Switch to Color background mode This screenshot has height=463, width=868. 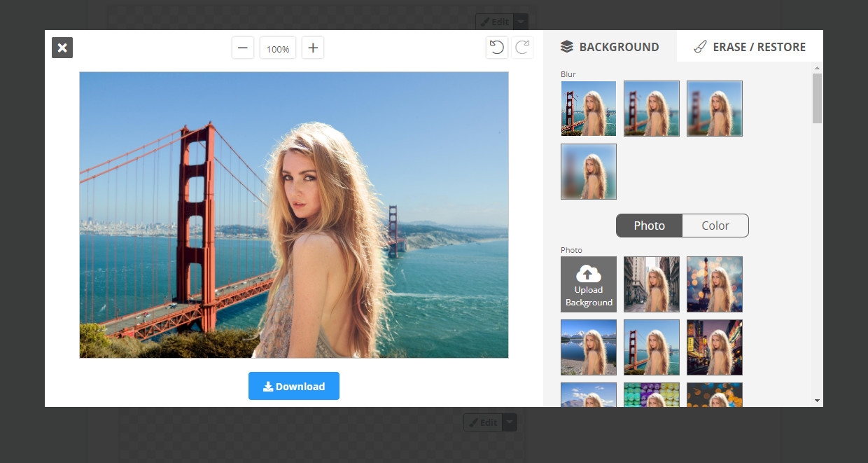click(715, 226)
